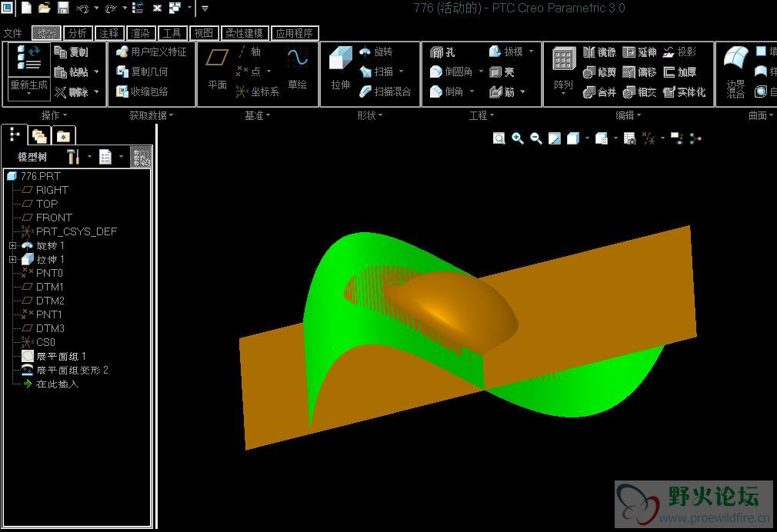Select the 倒圆角 round tool
The height and width of the screenshot is (532, 777).
tap(451, 71)
